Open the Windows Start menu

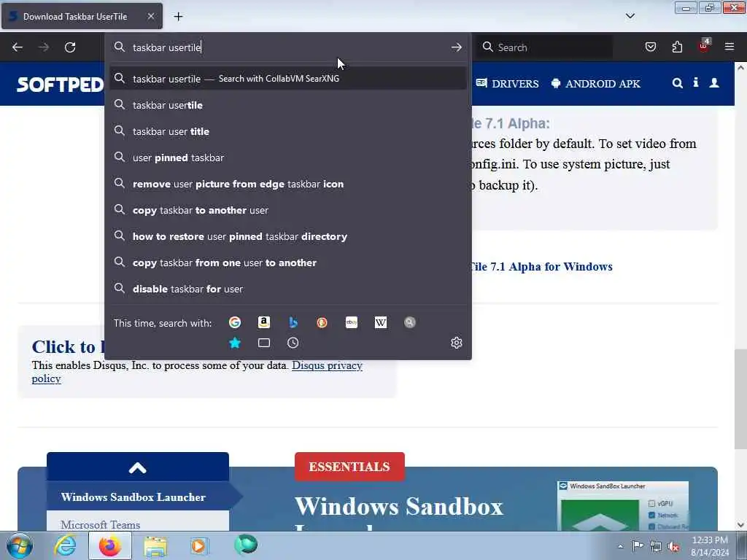click(x=20, y=545)
